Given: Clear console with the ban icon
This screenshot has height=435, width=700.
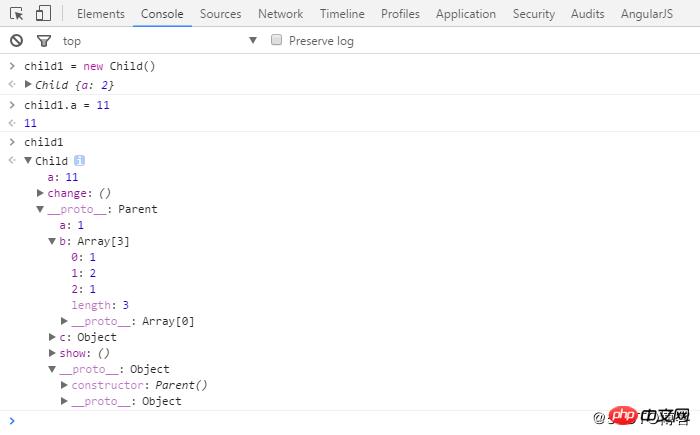Looking at the screenshot, I should pyautogui.click(x=16, y=41).
